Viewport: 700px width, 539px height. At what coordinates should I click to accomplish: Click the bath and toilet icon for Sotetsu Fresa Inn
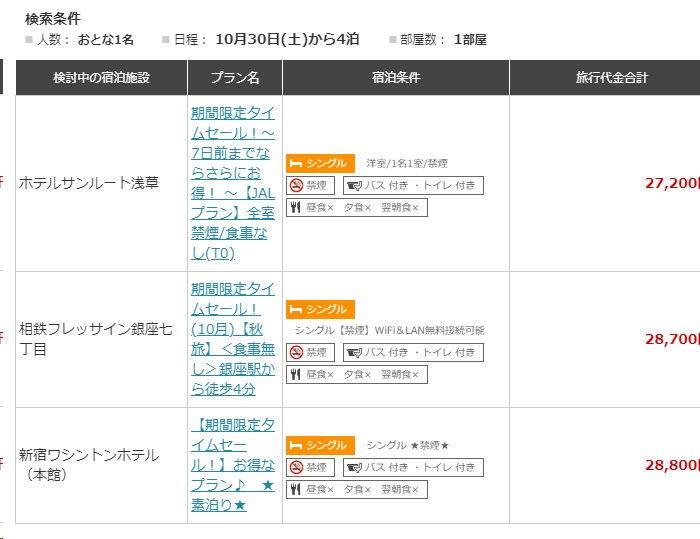(353, 352)
